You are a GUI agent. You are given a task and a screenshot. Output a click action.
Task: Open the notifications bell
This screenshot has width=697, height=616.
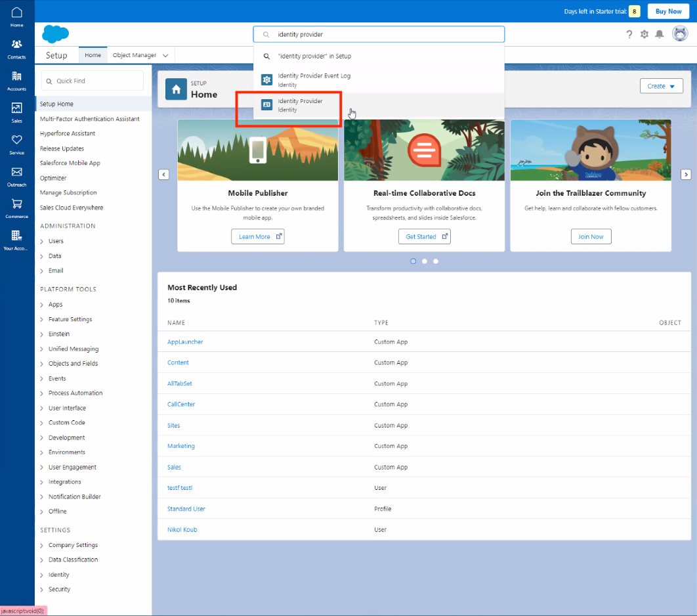(660, 34)
